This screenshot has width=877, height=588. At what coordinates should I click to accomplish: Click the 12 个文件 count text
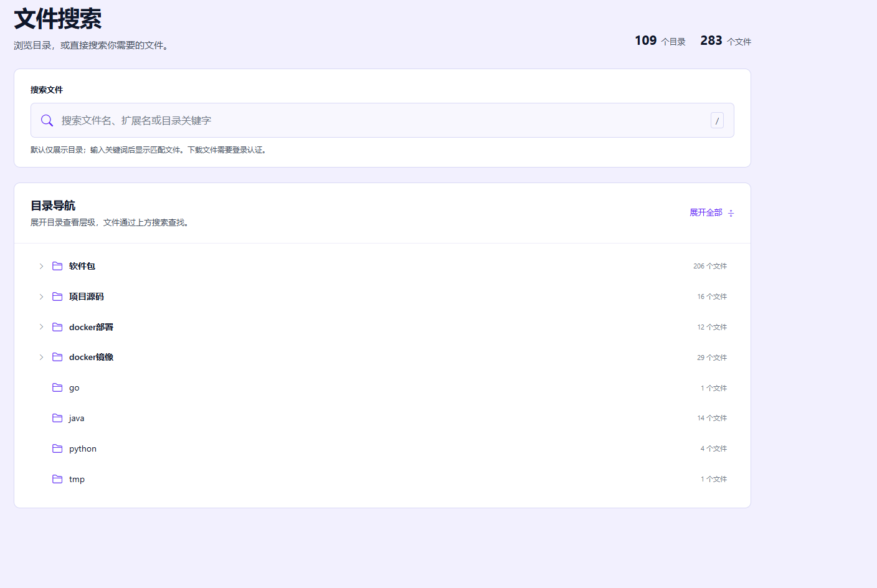click(x=712, y=327)
